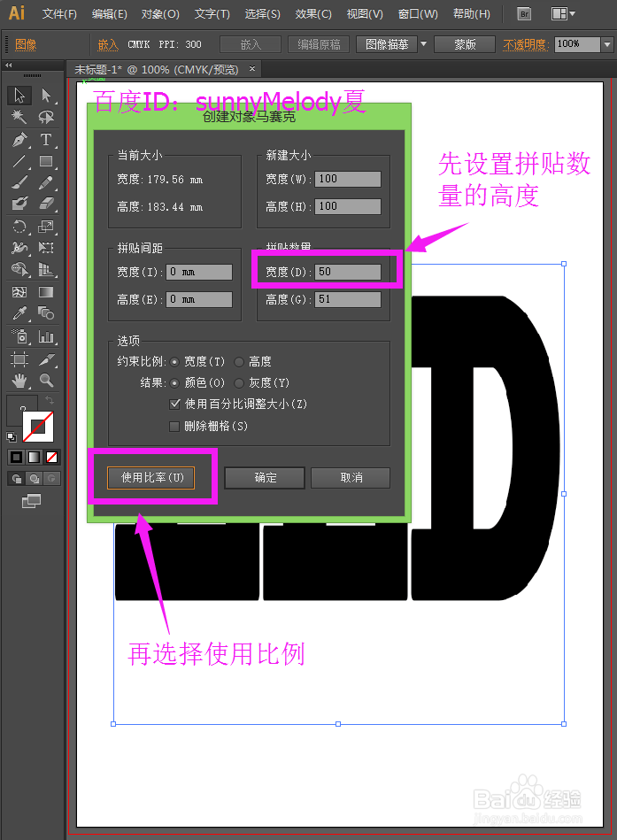
Task: Select the Rectangle tool
Action: 46,161
